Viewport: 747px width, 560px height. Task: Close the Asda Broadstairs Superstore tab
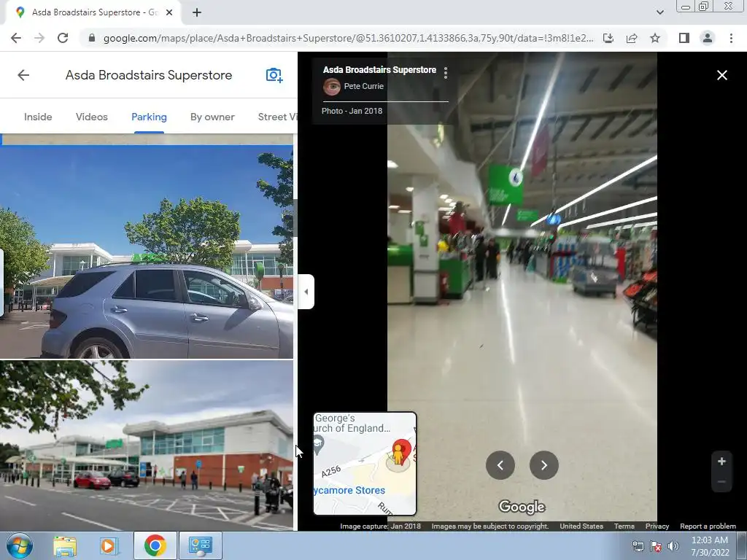point(169,12)
